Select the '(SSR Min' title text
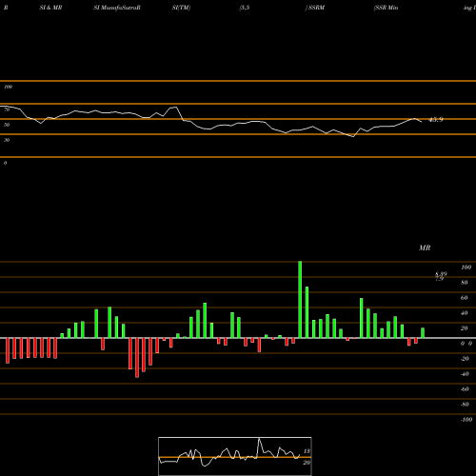 [x=386, y=8]
